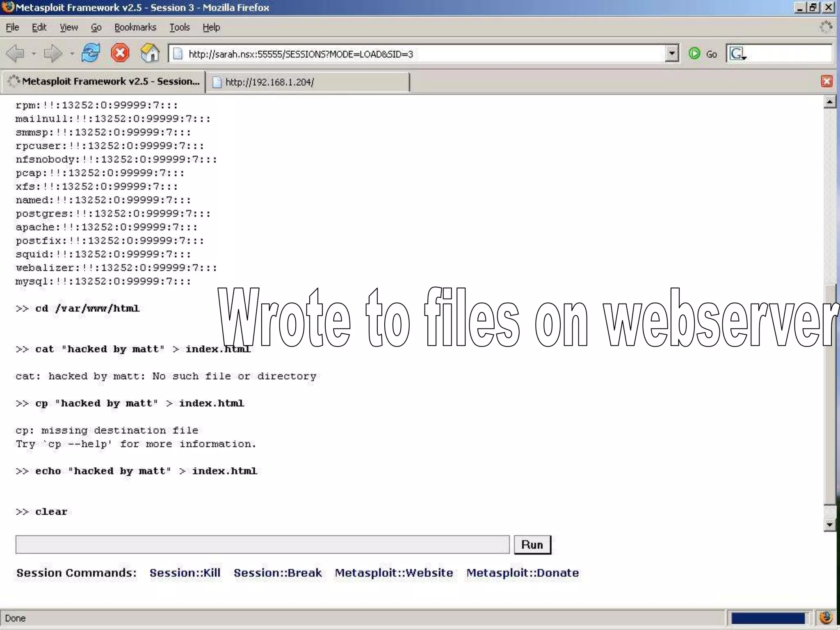Open the Tools menu
This screenshot has height=630, width=840.
(179, 27)
